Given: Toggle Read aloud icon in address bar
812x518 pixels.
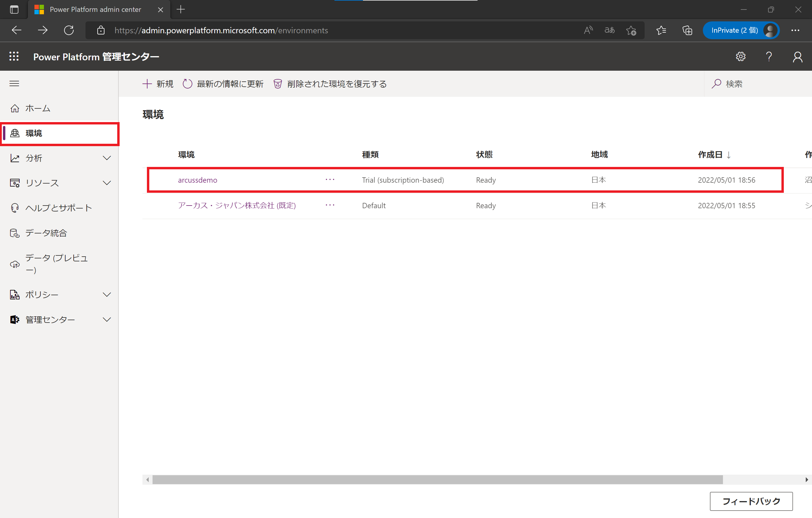Looking at the screenshot, I should (x=588, y=30).
